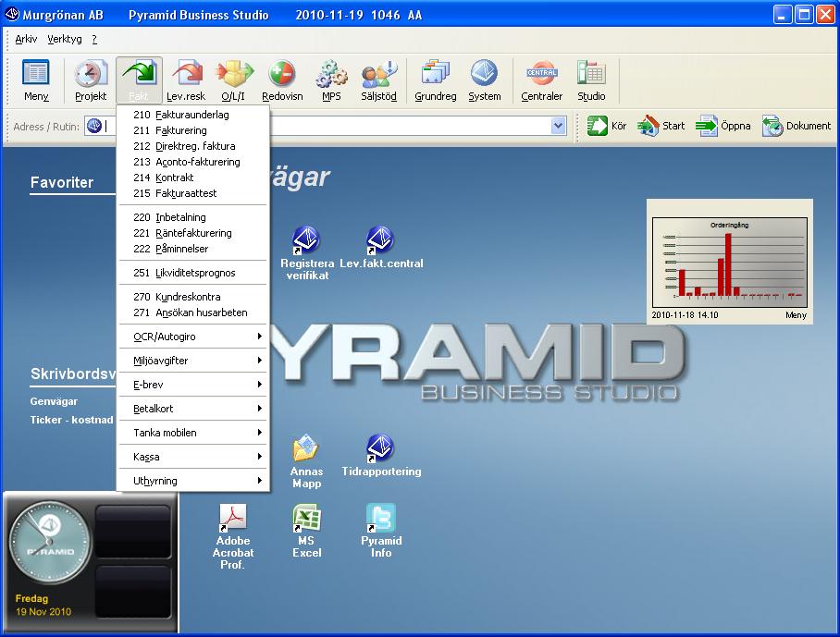This screenshot has width=840, height=637.
Task: Choose 213 Aconto-fakturering
Action: [x=192, y=162]
